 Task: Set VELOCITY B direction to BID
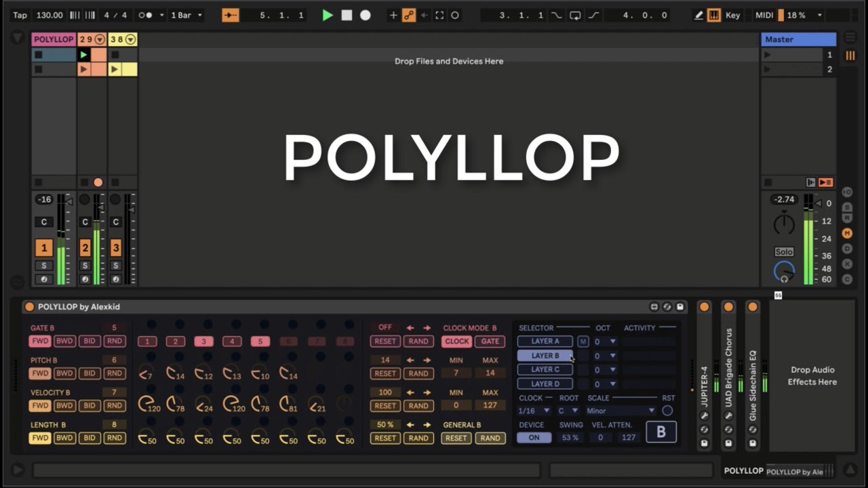90,405
